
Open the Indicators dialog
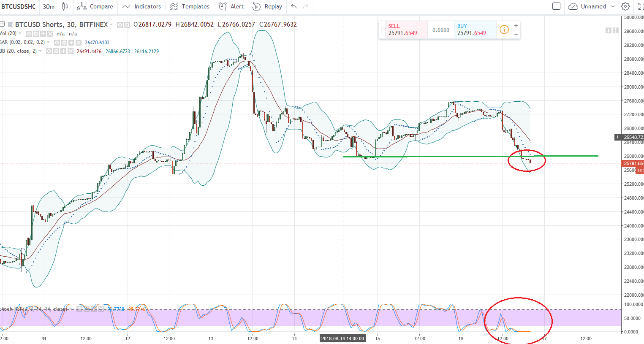point(141,6)
